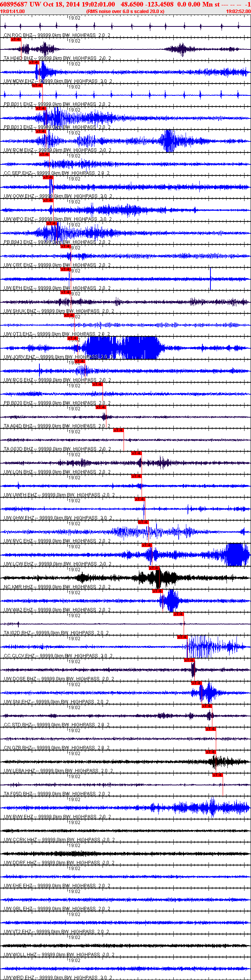Select the 'PB B020 EHZ' station label

click(18, 403)
